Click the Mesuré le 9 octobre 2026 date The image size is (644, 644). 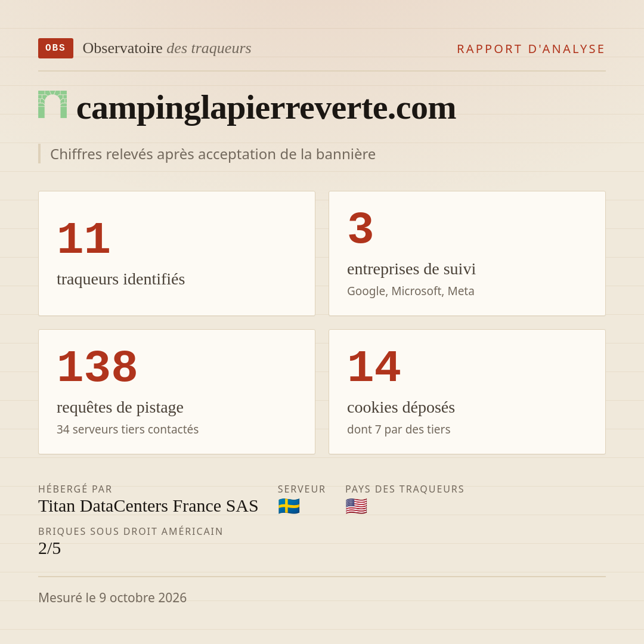coord(113,597)
